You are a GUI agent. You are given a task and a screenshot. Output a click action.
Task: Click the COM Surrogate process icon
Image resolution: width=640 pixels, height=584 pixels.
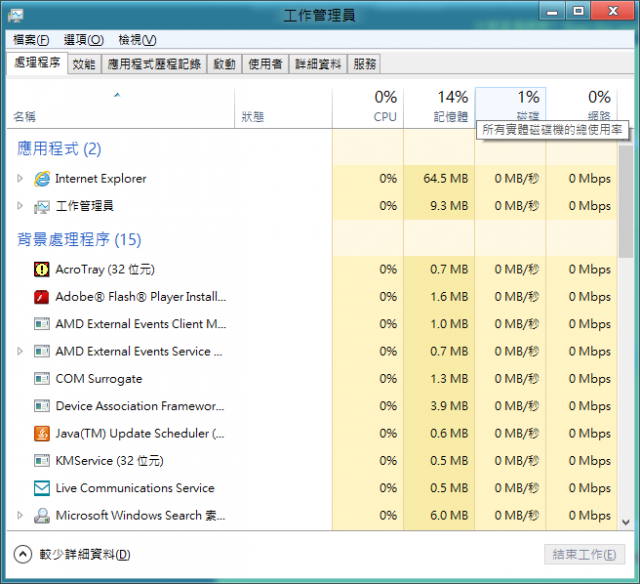coord(42,379)
